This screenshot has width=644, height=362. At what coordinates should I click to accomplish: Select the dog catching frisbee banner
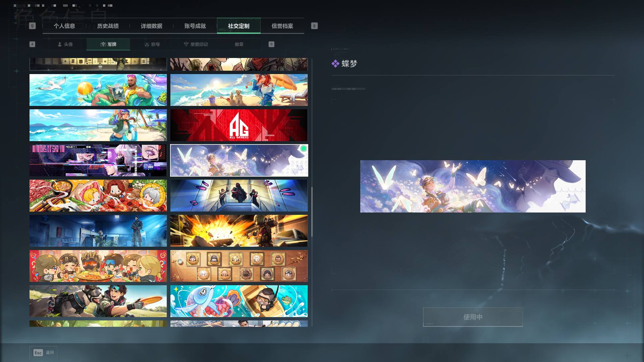coord(98,301)
